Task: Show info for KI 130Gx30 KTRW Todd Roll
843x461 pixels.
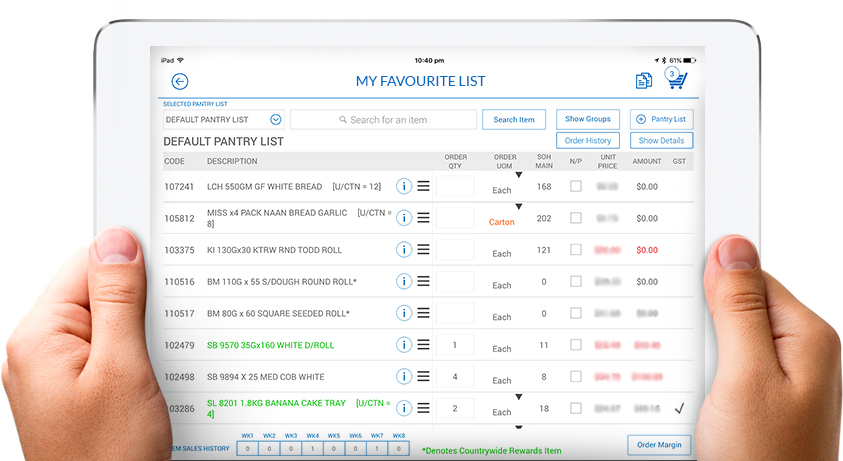Action: coord(404,250)
